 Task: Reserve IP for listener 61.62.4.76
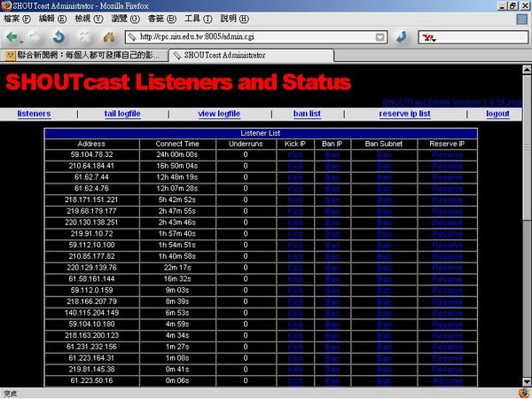(x=447, y=189)
